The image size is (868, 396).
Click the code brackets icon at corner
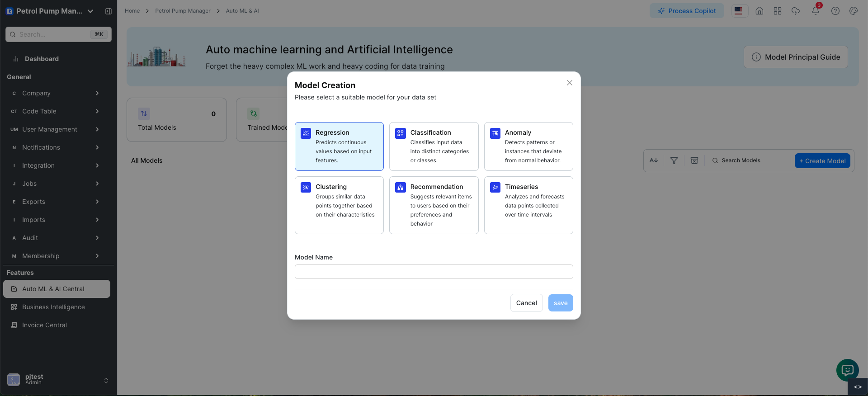click(858, 387)
